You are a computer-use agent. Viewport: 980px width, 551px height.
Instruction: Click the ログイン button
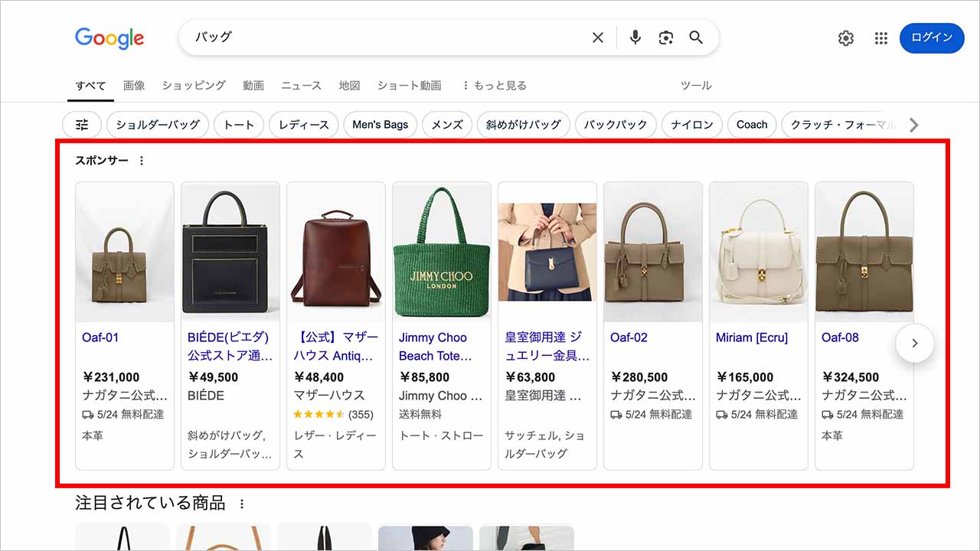(x=932, y=38)
